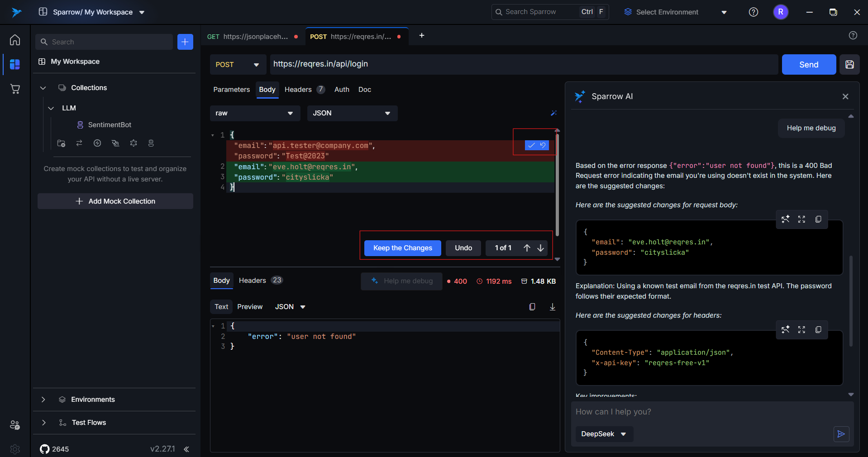Viewport: 868px width, 457px height.
Task: Open a new request tab
Action: [x=421, y=35]
